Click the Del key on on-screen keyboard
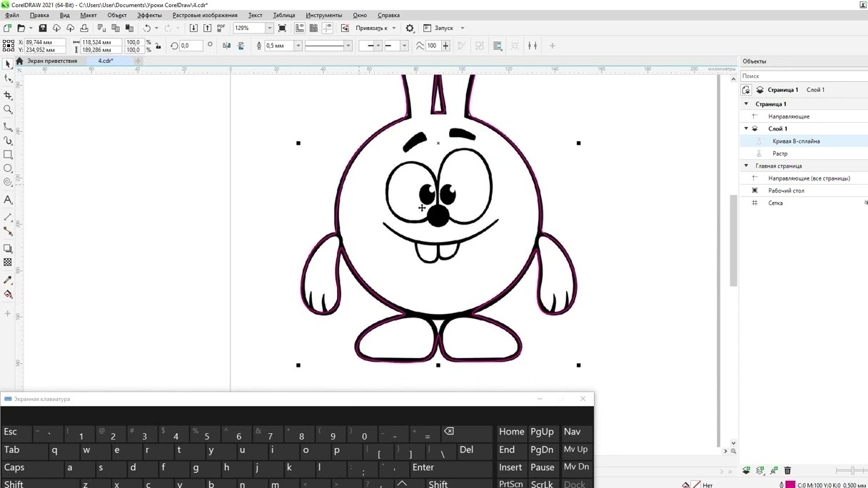Screen dimensions: 868x488 pyautogui.click(x=475, y=449)
